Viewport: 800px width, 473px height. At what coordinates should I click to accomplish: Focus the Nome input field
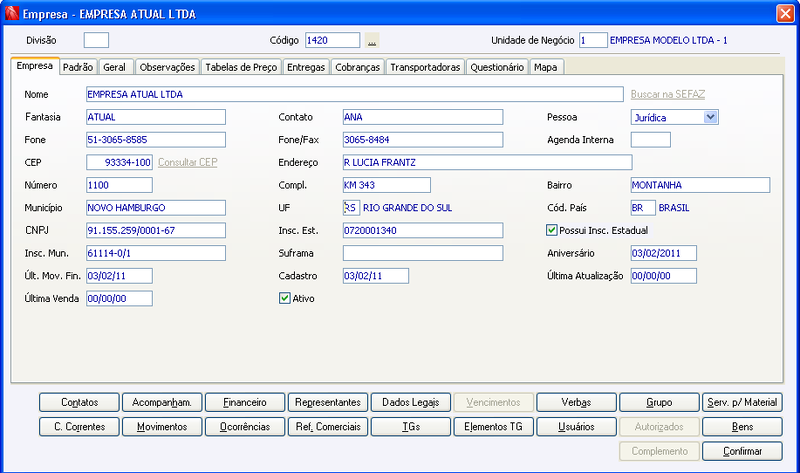(355, 94)
